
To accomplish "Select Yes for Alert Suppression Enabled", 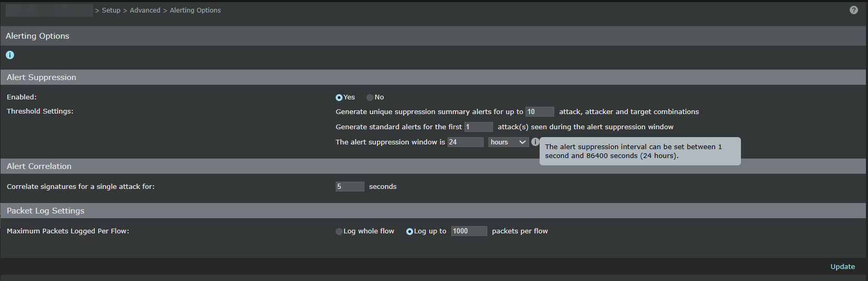I will click(x=339, y=97).
